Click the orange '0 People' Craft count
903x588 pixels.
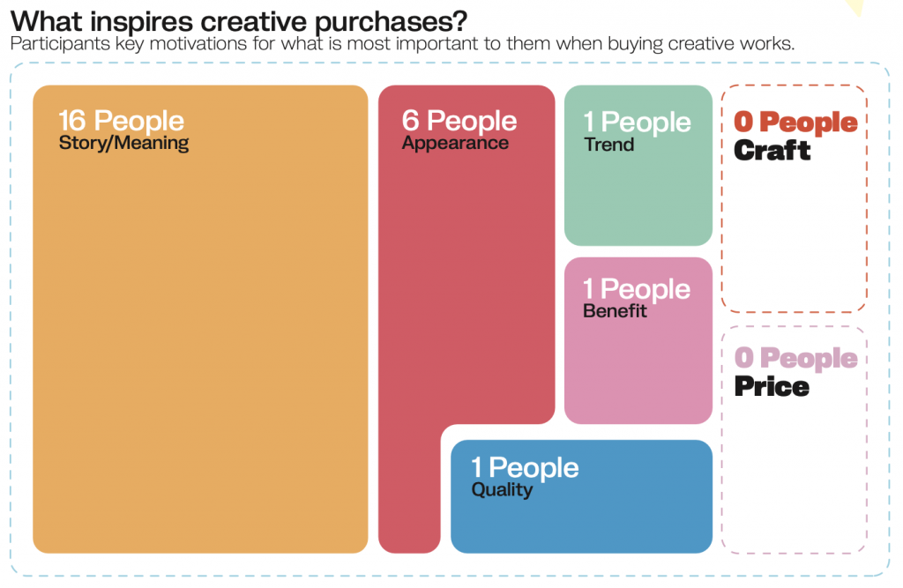796,122
